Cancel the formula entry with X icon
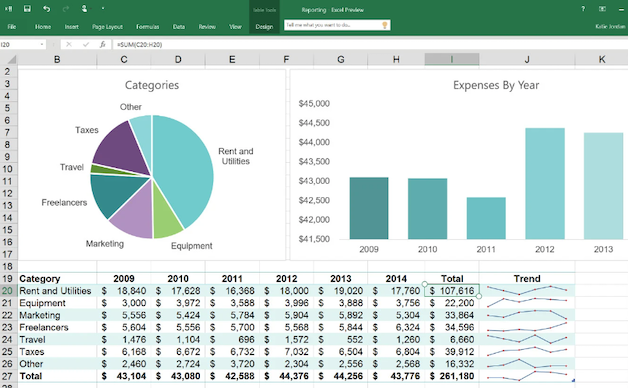The width and height of the screenshot is (628, 388). pyautogui.click(x=68, y=44)
